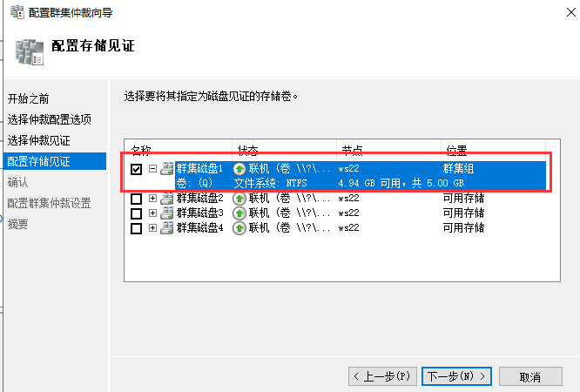The width and height of the screenshot is (580, 392).
Task: Expand the 群集磁盘2 tree node
Action: coord(152,199)
